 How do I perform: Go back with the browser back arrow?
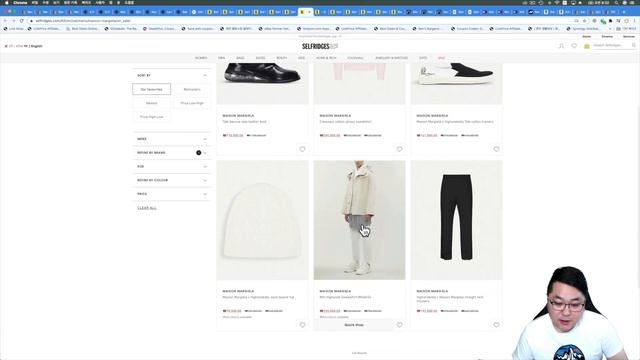[x=5, y=21]
